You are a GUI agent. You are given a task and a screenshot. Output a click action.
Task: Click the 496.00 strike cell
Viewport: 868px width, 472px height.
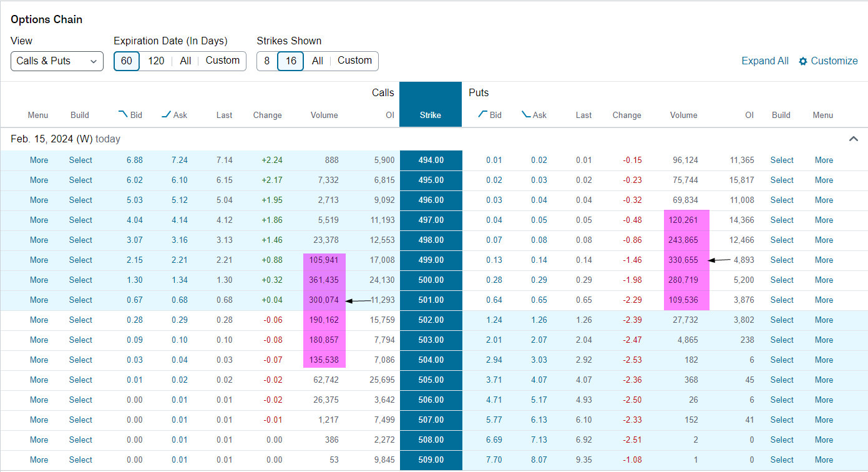tap(431, 200)
